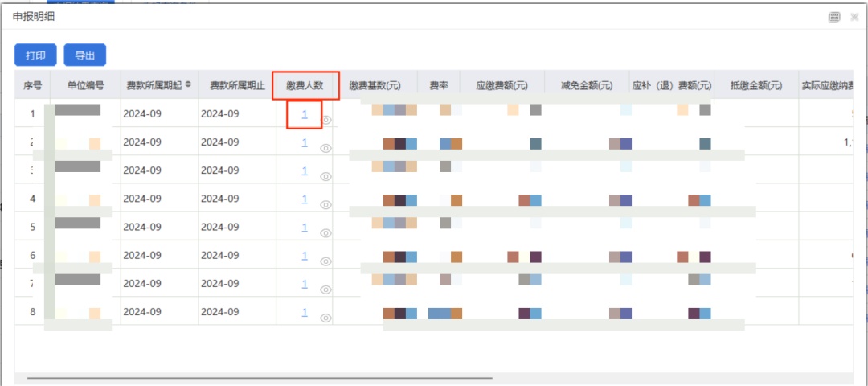
Task: Click the 抵缴金额(元) column header
Action: 756,85
